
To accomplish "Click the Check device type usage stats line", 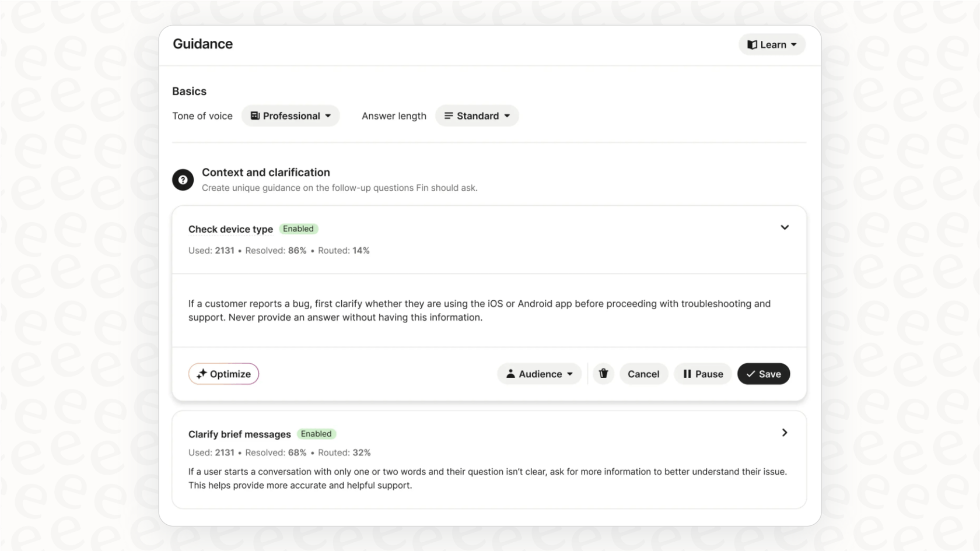I will pos(279,251).
